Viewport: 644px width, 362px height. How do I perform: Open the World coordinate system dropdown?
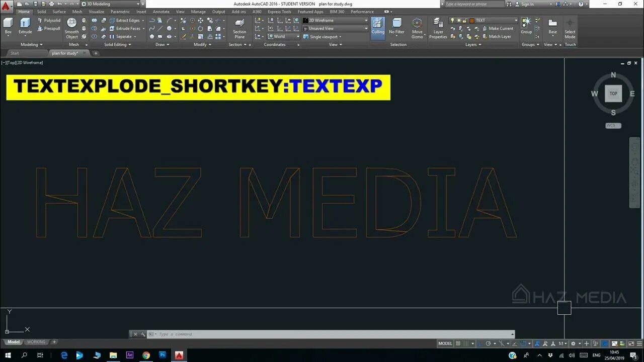[x=284, y=37]
